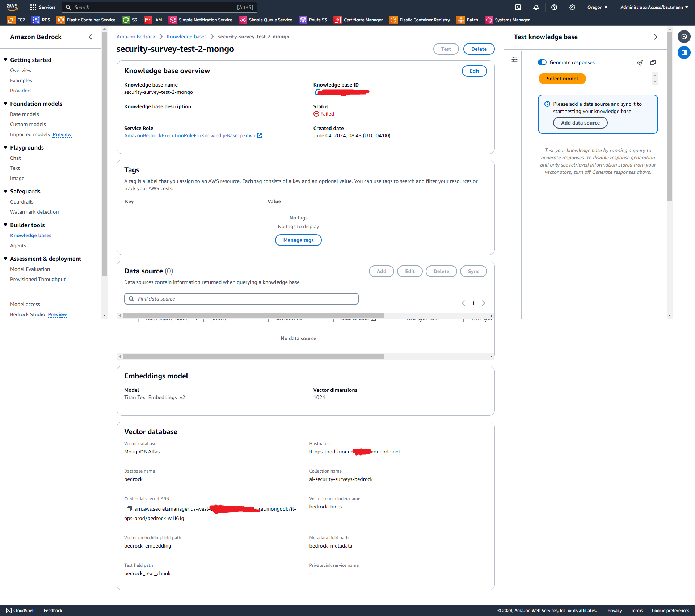Open the configurations sliders icon
The width and height of the screenshot is (695, 616).
point(514,59)
